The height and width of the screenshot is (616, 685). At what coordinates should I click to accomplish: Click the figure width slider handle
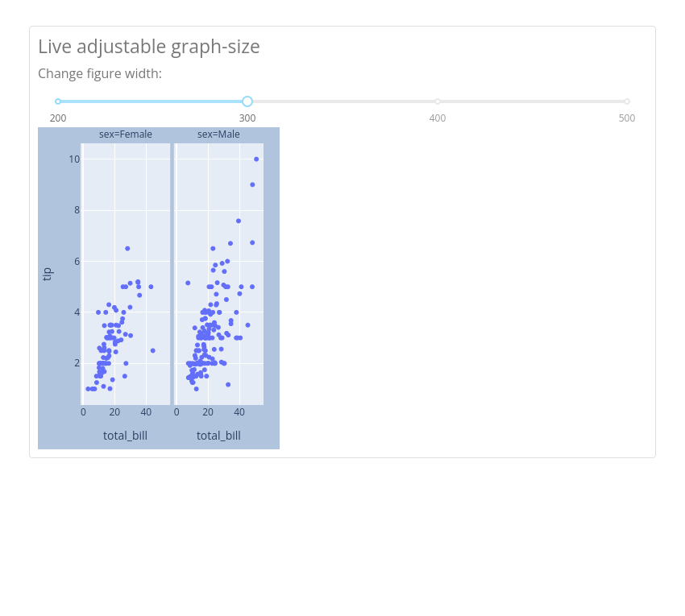tap(247, 101)
